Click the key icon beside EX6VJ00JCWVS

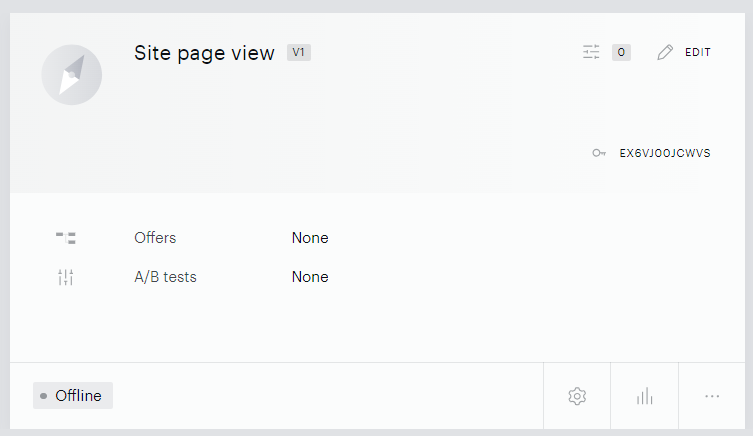coord(599,153)
